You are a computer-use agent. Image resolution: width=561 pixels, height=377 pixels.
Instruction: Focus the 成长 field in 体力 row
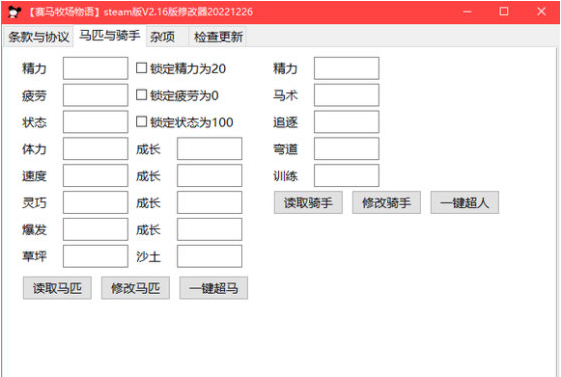[209, 148]
